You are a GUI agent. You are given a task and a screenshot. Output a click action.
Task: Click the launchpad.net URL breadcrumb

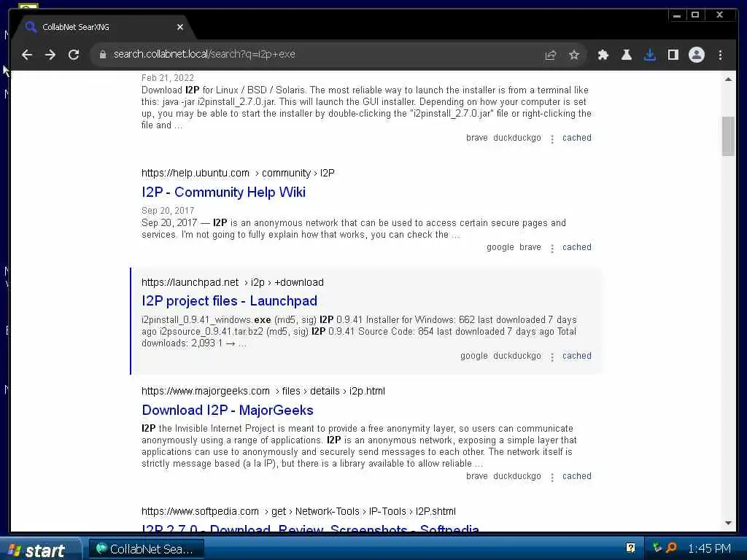233,282
